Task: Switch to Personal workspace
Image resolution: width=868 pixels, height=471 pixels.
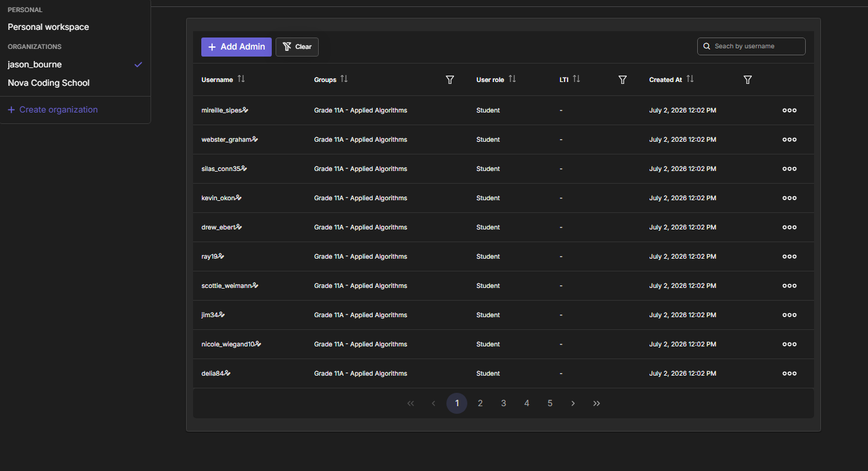Action: click(48, 27)
